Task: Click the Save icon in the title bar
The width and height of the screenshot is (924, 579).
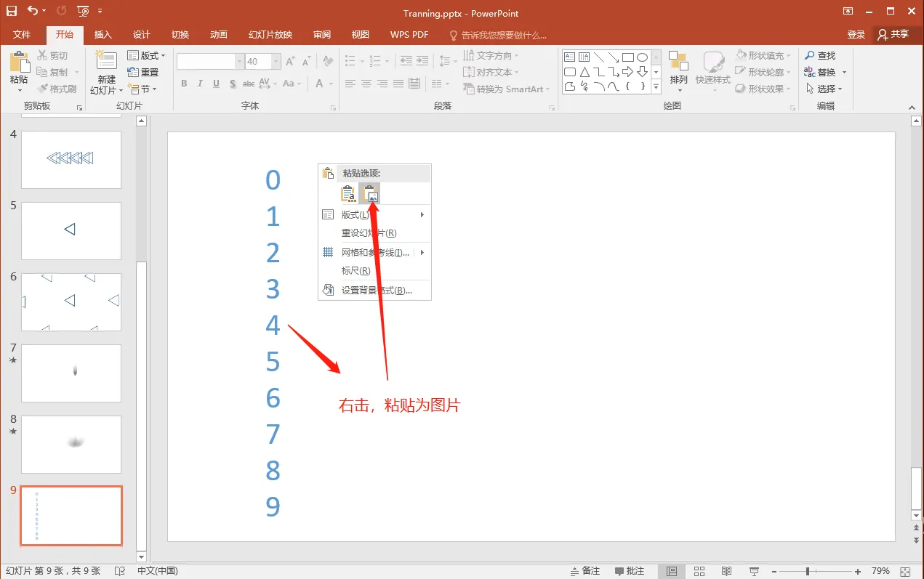Action: 12,11
